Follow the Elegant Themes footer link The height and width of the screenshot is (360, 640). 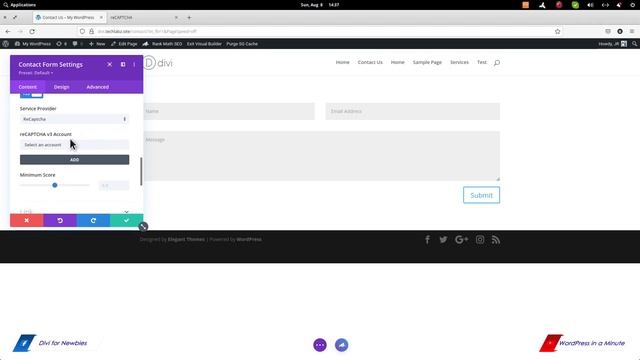click(186, 239)
